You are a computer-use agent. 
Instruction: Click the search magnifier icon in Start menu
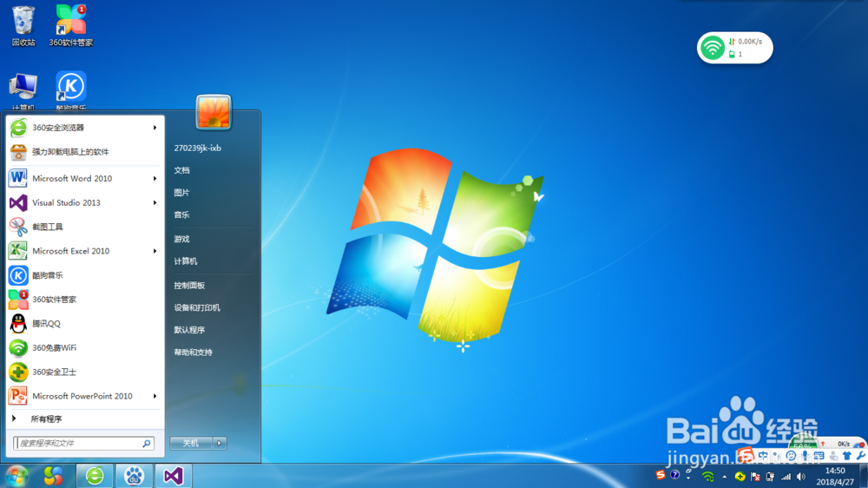tap(147, 443)
